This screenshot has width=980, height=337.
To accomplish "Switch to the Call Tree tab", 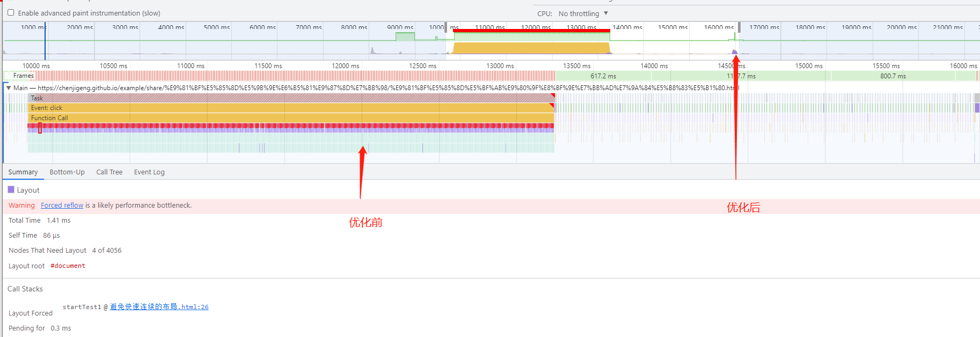I will pos(109,172).
